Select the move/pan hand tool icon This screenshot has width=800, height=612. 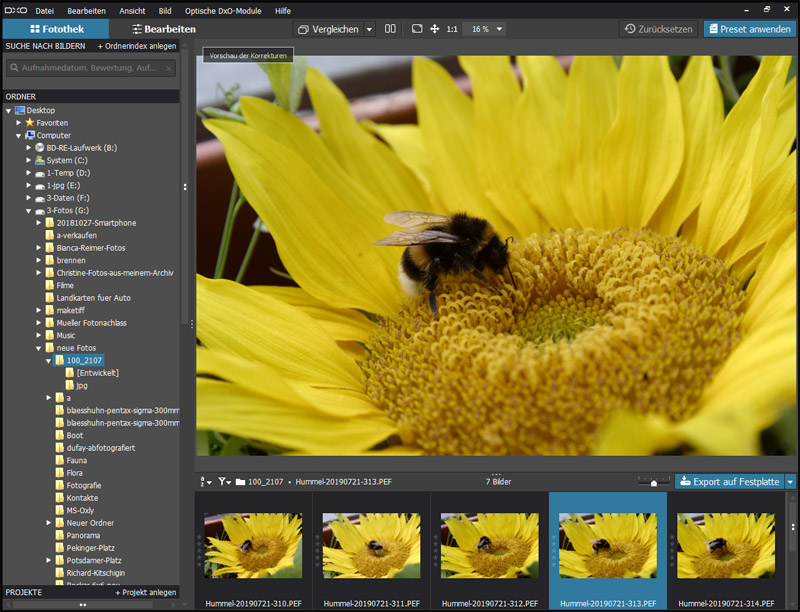pos(435,29)
